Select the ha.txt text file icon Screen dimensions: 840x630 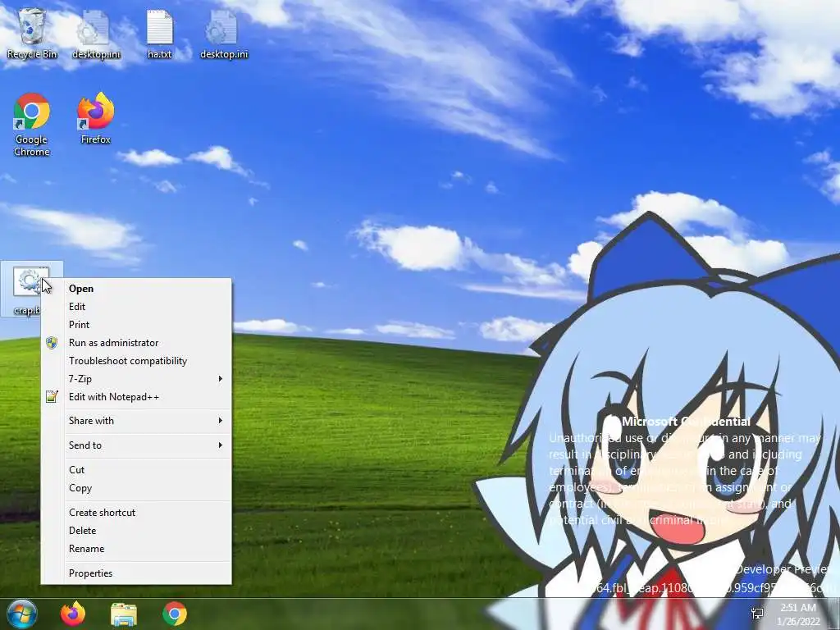[x=160, y=33]
